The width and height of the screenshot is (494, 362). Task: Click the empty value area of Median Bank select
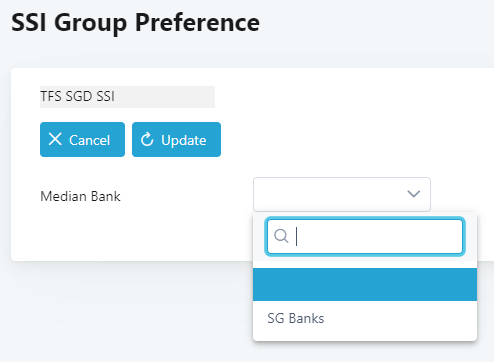[x=328, y=194]
